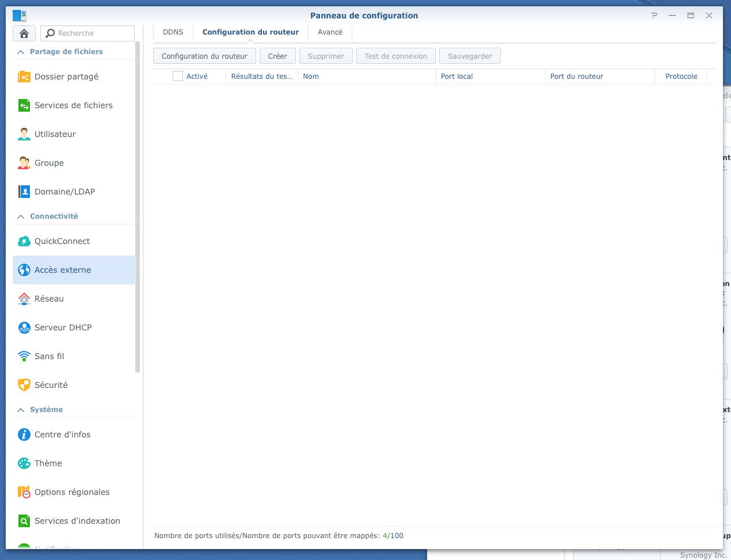This screenshot has height=560, width=731.
Task: Open the Utilisateur user icon
Action: (x=24, y=134)
